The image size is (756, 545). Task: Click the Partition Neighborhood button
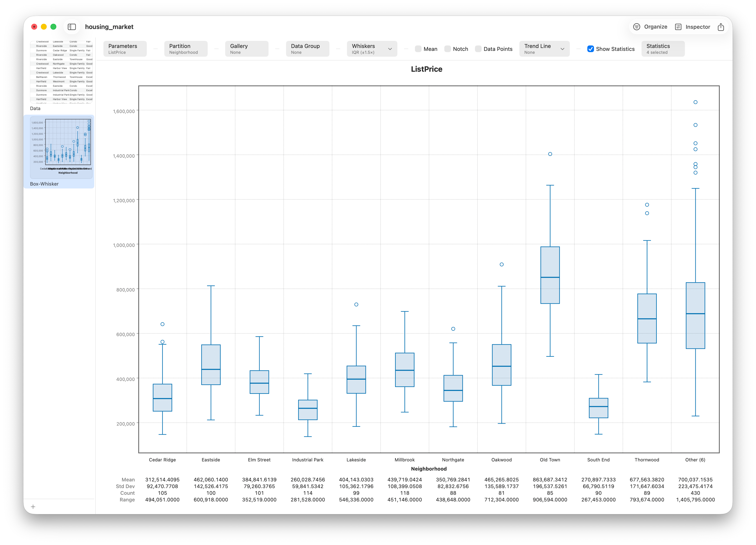click(x=186, y=49)
